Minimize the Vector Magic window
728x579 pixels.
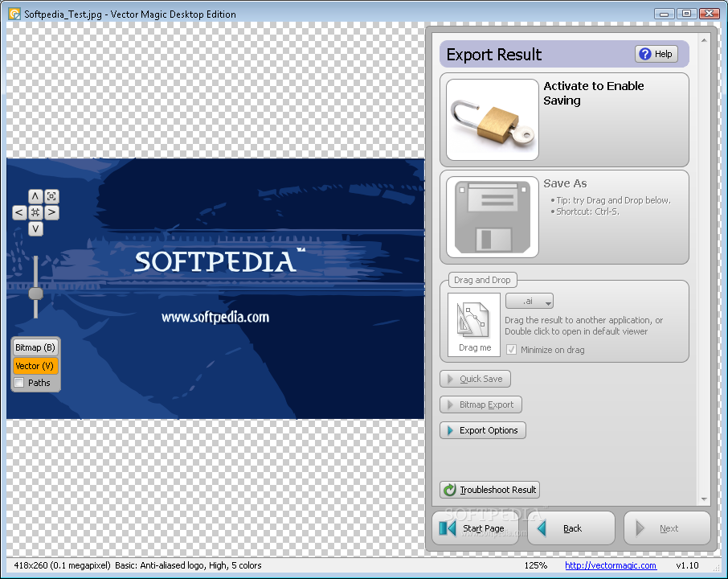[665, 14]
